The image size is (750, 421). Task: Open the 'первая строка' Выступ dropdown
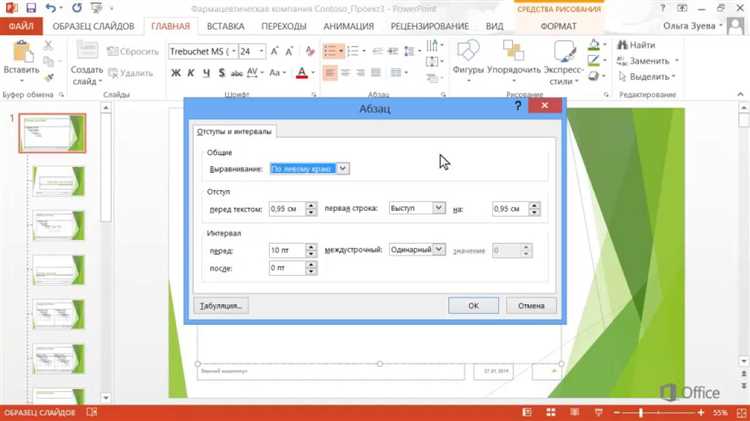point(439,208)
